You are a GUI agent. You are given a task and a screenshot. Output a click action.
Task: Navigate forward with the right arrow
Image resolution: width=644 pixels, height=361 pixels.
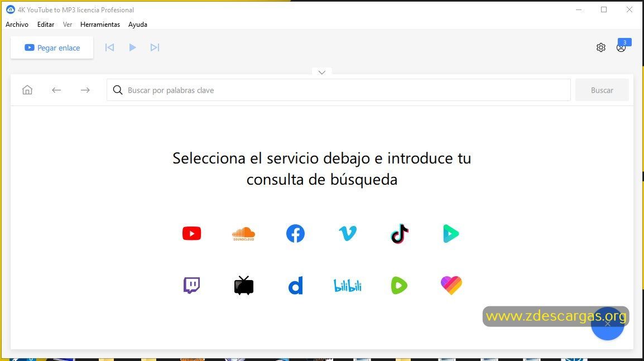85,90
